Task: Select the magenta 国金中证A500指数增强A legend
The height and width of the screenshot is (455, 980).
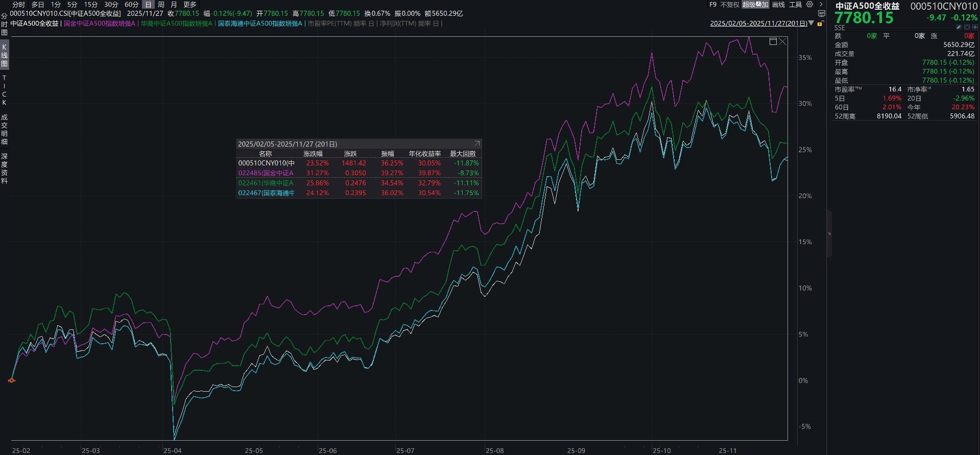Action: click(100, 23)
